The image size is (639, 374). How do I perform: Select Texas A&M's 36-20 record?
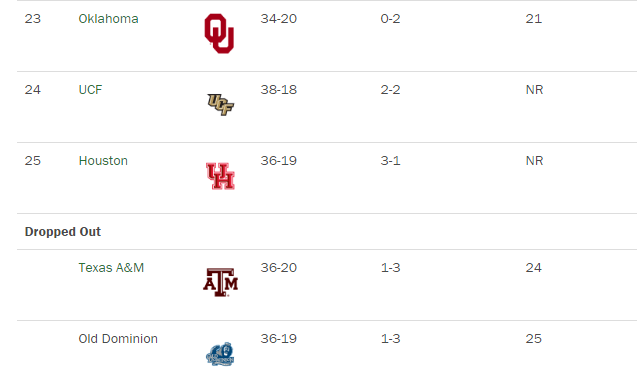pyautogui.click(x=279, y=268)
